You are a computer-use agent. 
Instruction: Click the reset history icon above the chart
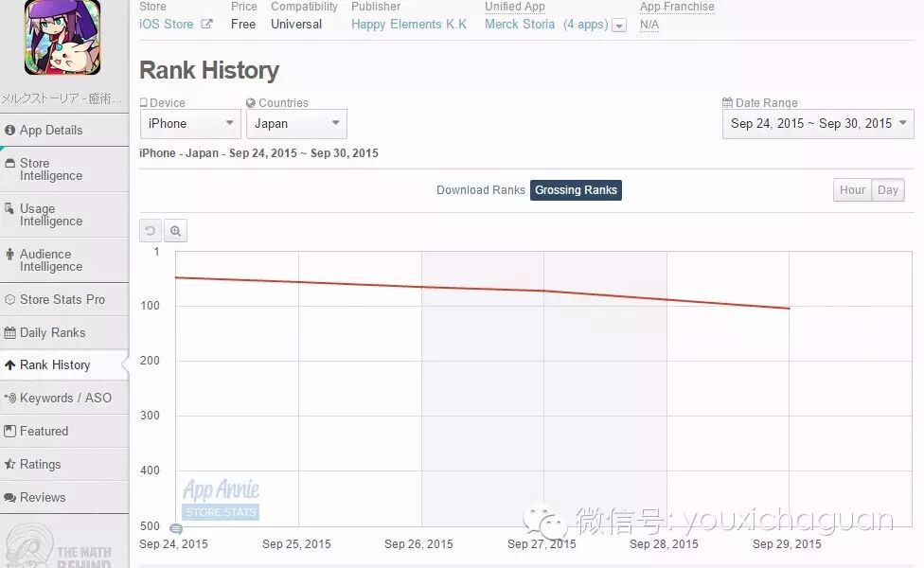(151, 230)
